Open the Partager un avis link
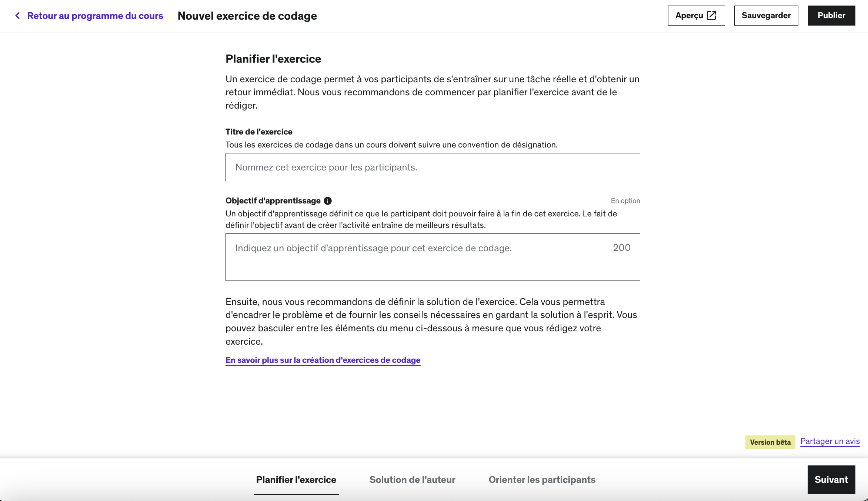This screenshot has width=868, height=501. coord(830,441)
